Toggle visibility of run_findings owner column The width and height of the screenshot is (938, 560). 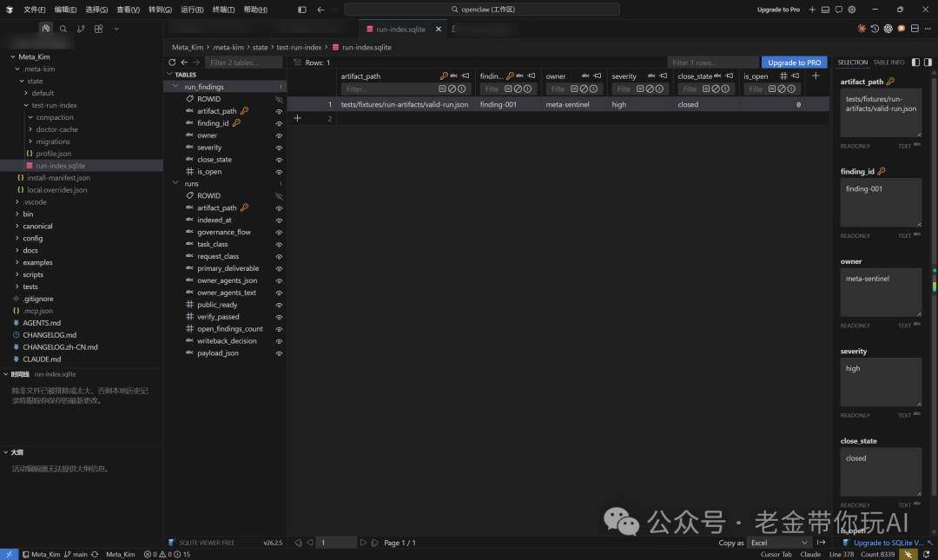coord(279,135)
